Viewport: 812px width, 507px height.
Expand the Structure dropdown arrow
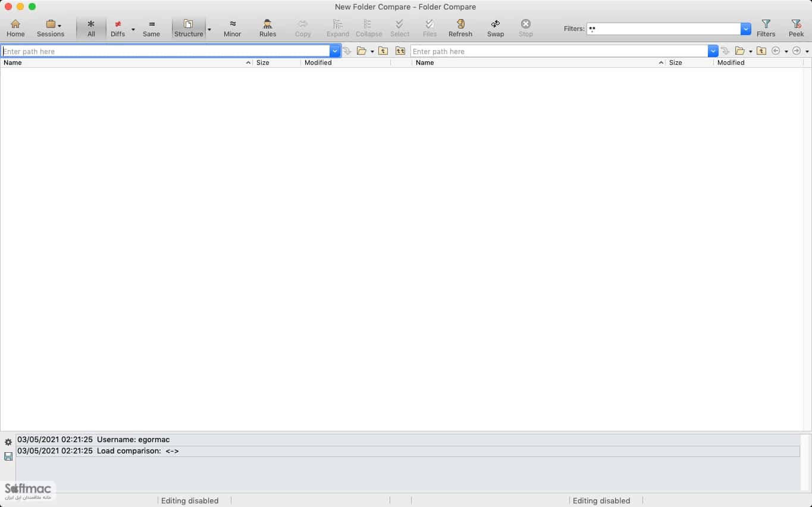pos(209,29)
